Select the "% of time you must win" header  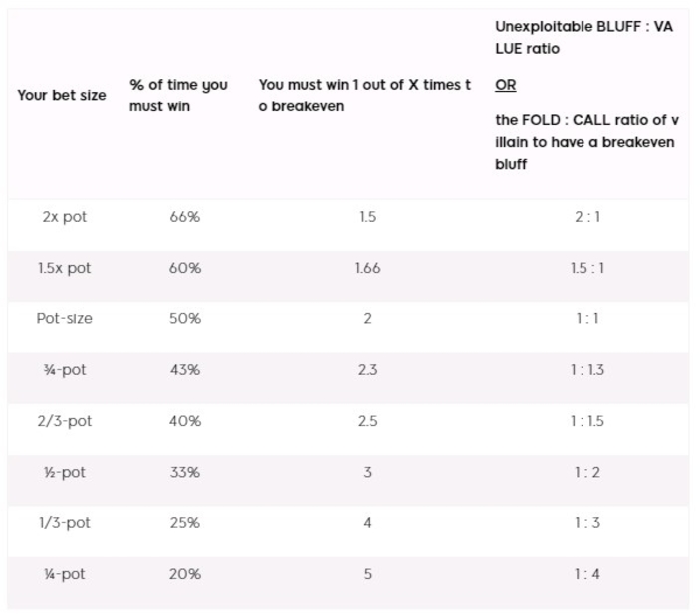[178, 96]
